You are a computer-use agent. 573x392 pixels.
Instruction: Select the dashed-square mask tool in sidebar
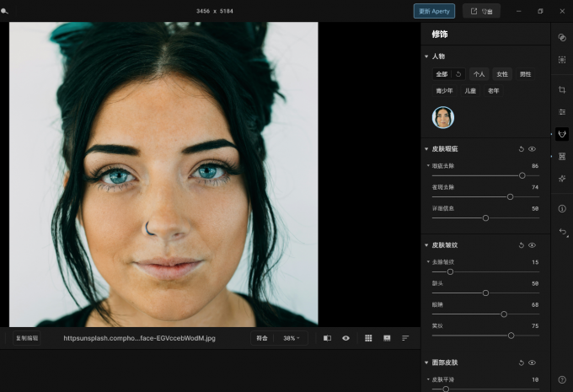coord(562,60)
